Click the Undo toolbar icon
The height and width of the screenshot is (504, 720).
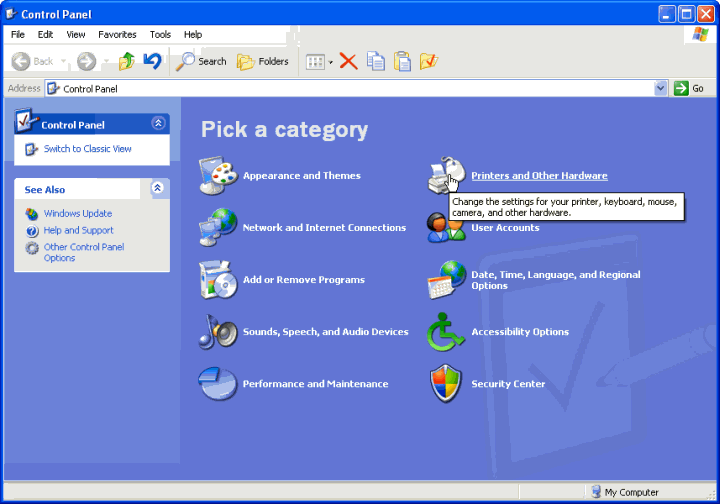tap(152, 61)
